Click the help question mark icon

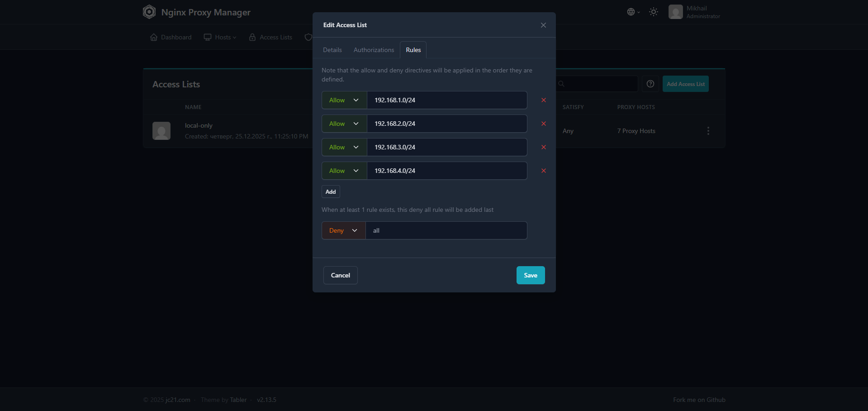[650, 84]
